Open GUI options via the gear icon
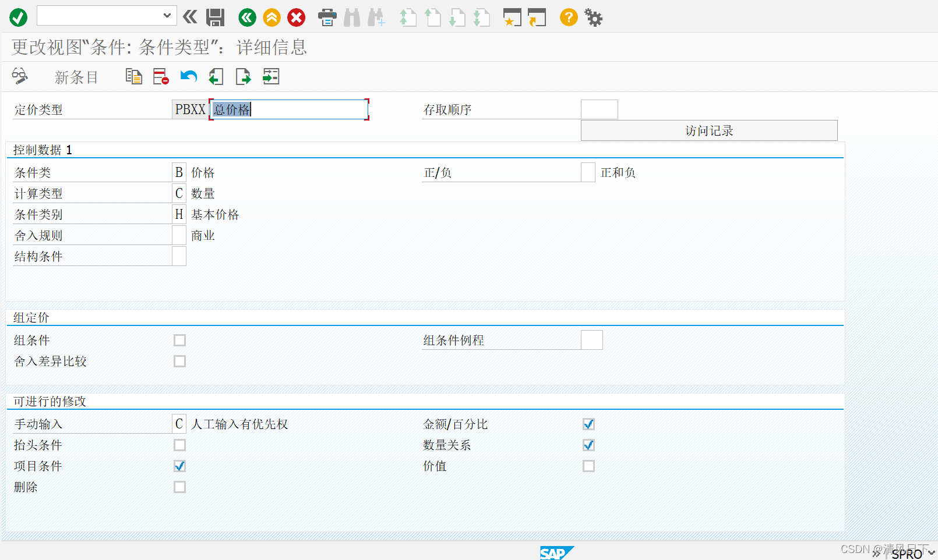The width and height of the screenshot is (938, 560). tap(593, 17)
